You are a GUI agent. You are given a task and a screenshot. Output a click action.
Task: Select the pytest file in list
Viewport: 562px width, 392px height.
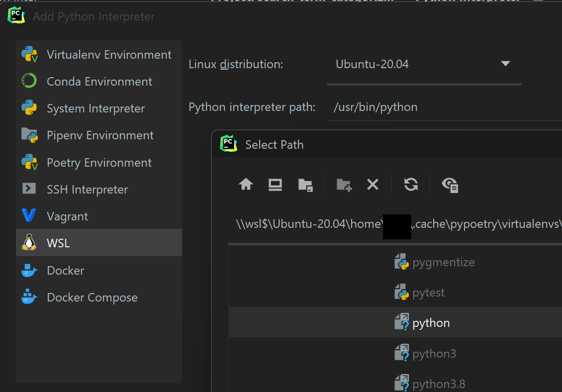coord(395,293)
